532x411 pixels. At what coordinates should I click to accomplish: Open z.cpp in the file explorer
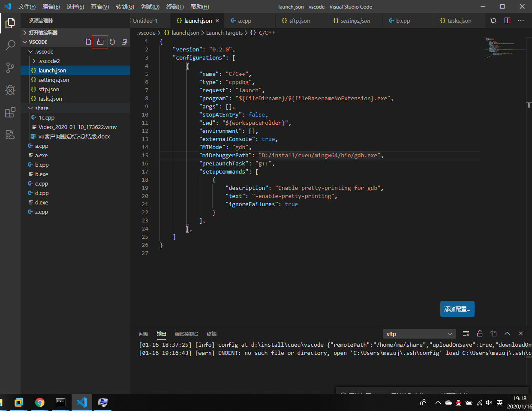[75, 212]
